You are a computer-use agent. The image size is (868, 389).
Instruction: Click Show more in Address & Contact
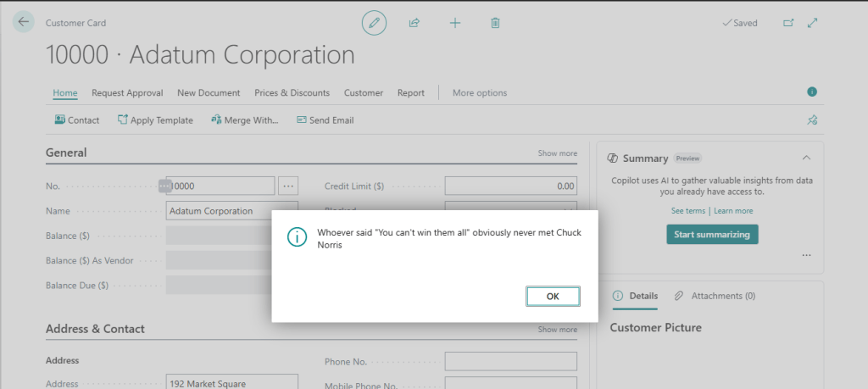[557, 330]
